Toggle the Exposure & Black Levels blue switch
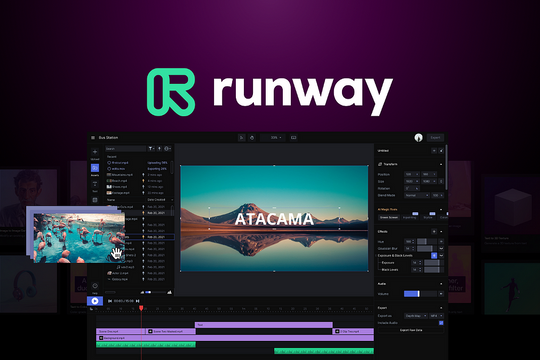The image size is (540, 360). pyautogui.click(x=434, y=256)
